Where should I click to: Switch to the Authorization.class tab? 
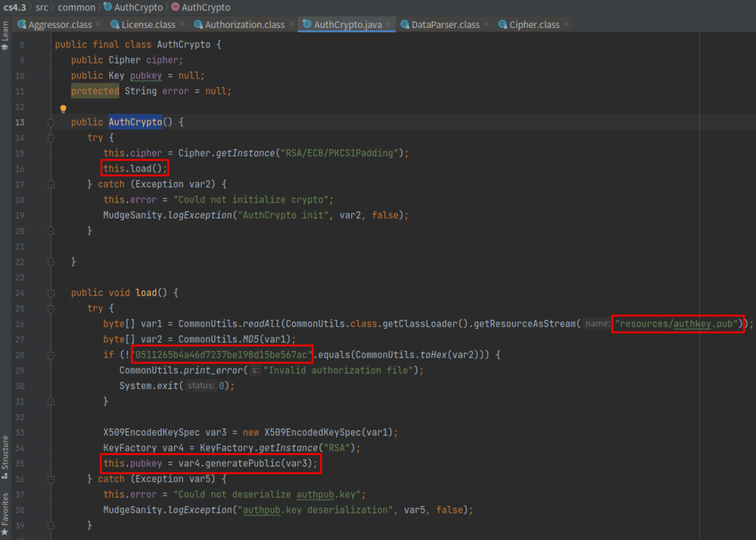(244, 24)
